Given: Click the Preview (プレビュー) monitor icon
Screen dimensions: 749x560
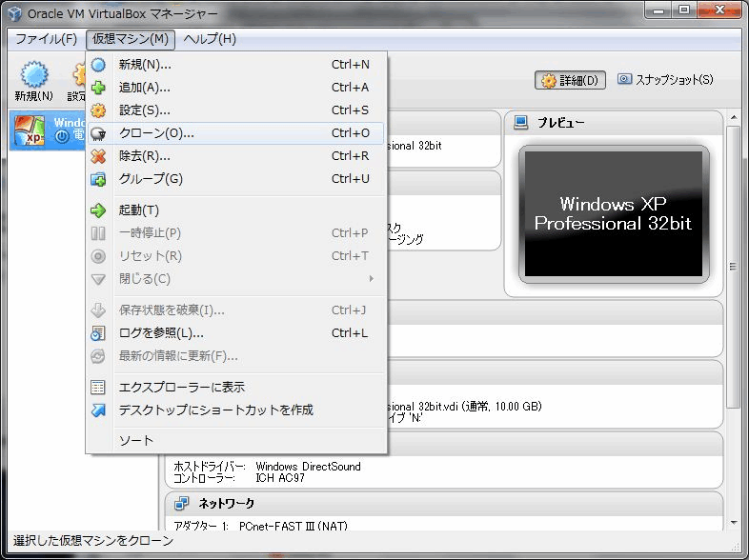Looking at the screenshot, I should pos(520,123).
